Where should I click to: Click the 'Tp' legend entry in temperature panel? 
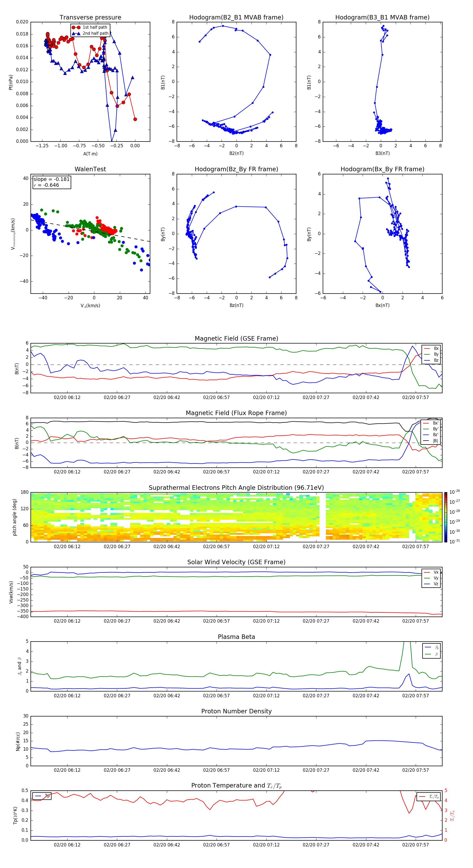pyautogui.click(x=42, y=796)
